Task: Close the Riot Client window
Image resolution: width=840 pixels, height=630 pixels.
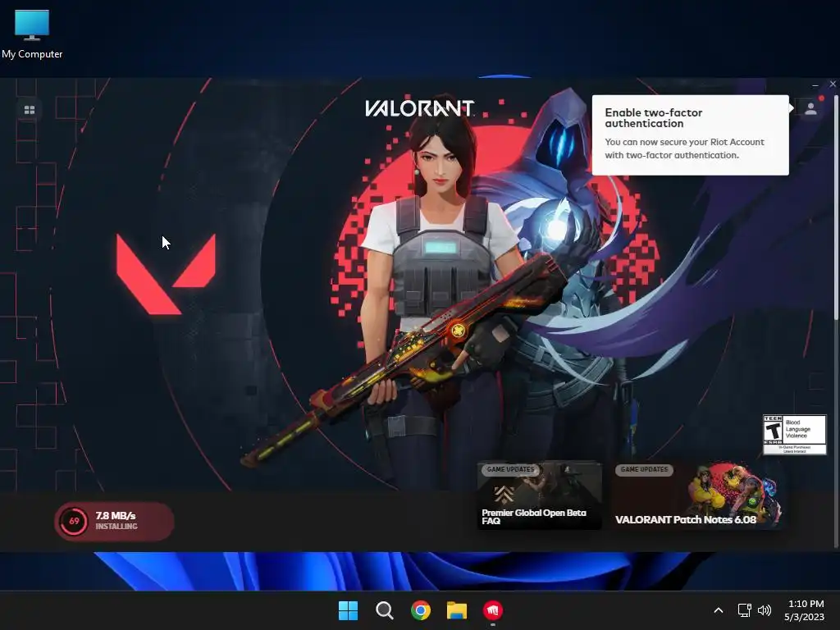Action: (x=833, y=84)
